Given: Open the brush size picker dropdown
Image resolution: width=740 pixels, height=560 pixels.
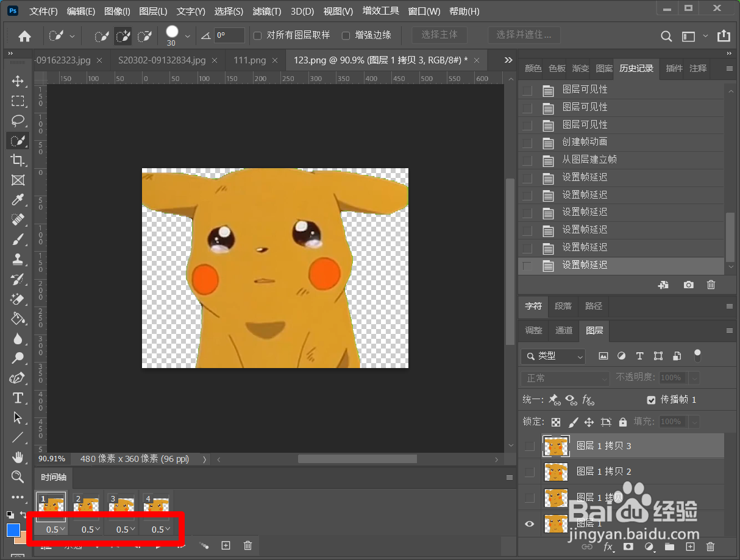Looking at the screenshot, I should point(188,36).
